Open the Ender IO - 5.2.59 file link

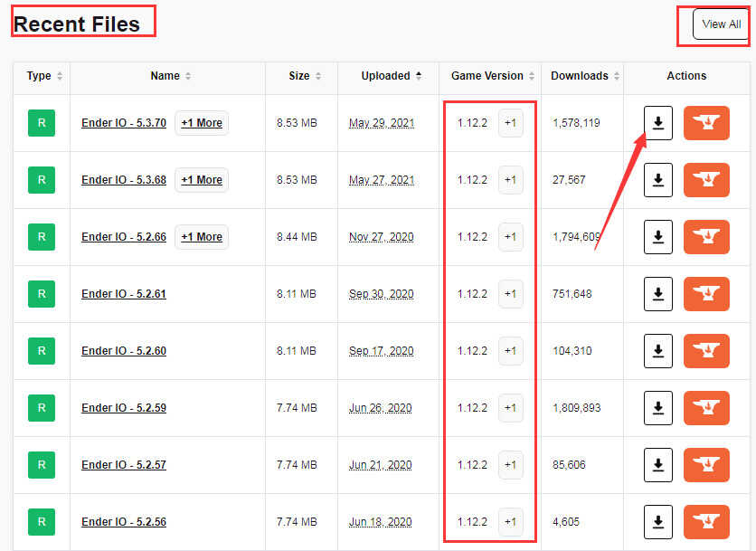pyautogui.click(x=124, y=408)
